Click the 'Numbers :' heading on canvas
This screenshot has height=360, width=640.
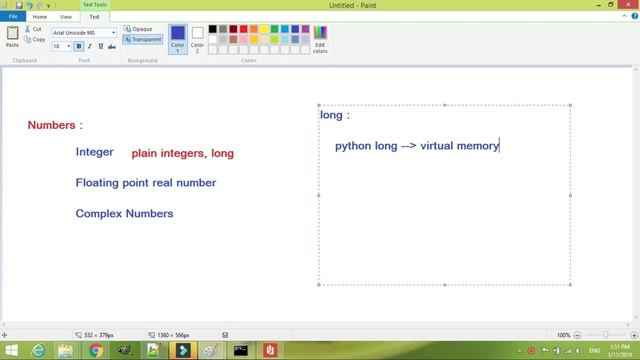(55, 125)
